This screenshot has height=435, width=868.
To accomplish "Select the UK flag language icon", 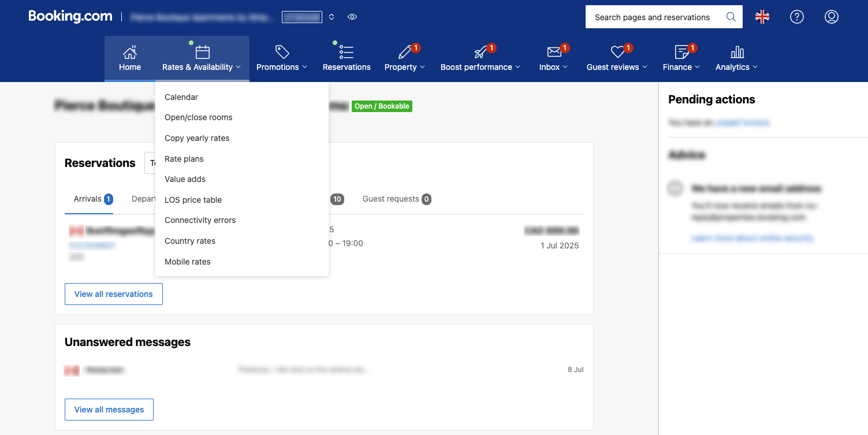I will 762,17.
